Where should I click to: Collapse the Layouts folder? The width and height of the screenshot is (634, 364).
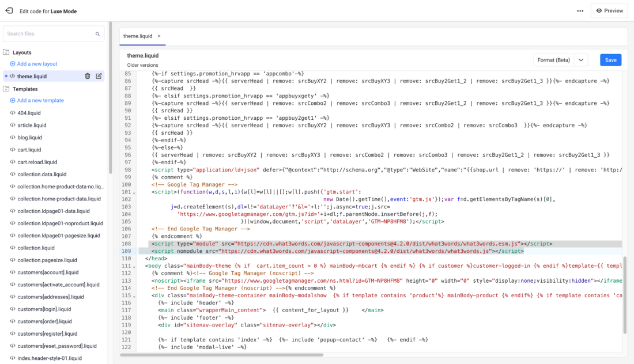(x=6, y=52)
